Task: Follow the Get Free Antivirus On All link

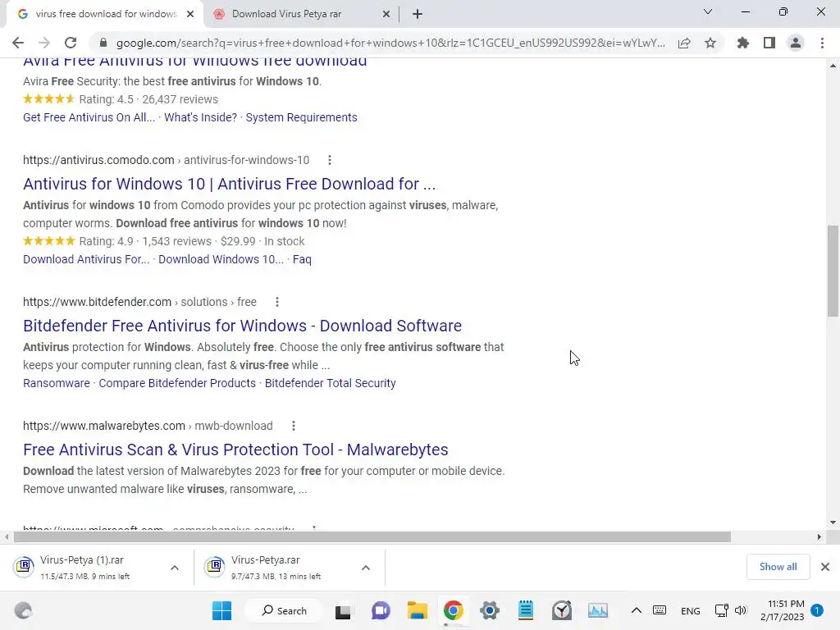Action: (x=89, y=117)
